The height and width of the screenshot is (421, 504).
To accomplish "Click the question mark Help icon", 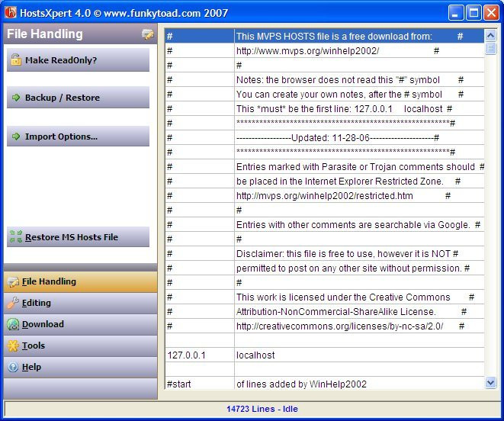I will (13, 367).
